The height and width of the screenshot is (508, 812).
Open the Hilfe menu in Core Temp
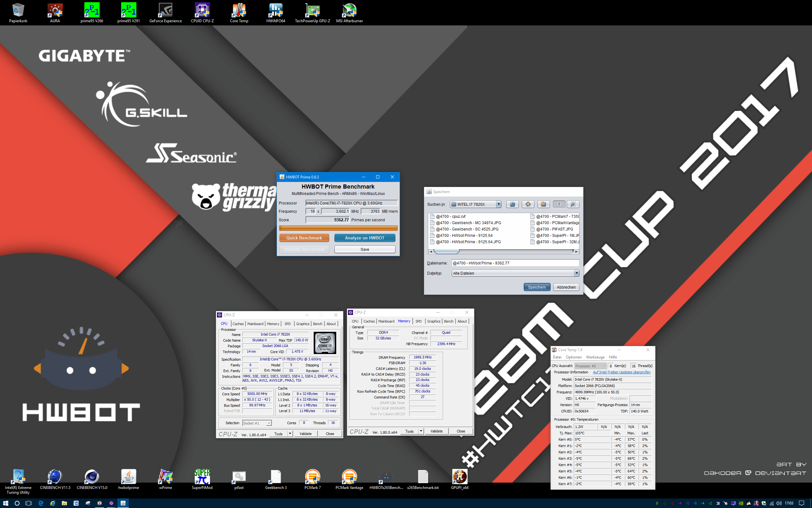(613, 357)
